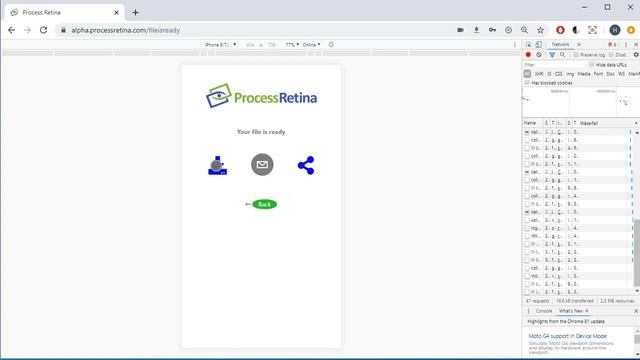Close the What's New tab
The image size is (640, 360).
(587, 311)
